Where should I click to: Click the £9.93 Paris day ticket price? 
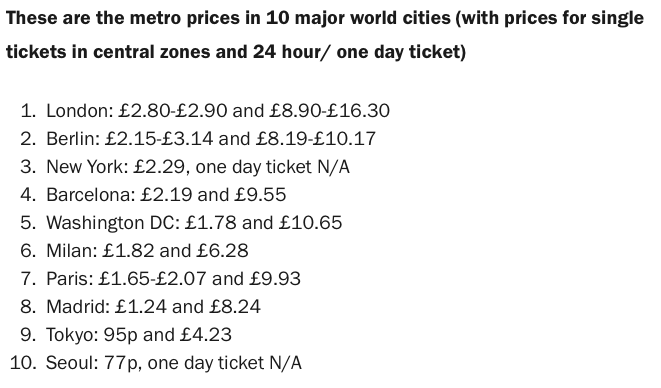(275, 279)
